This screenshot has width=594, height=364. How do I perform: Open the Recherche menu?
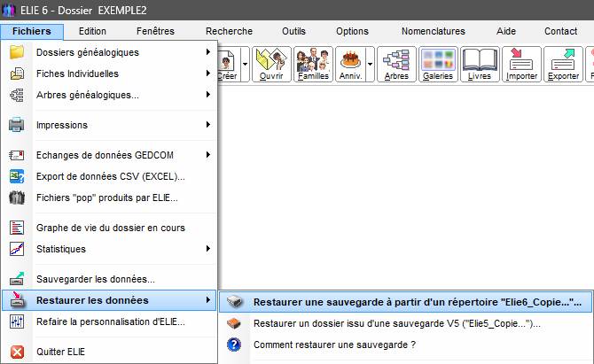pos(230,31)
